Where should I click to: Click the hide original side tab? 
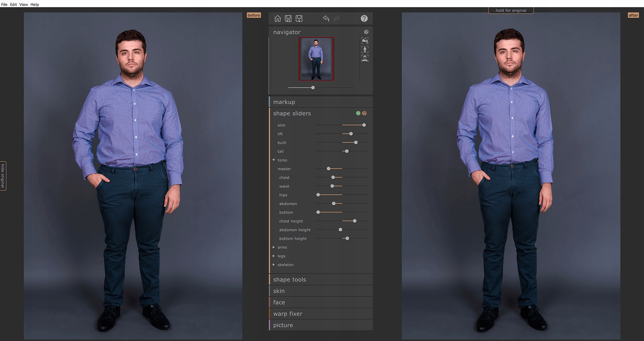pyautogui.click(x=3, y=176)
